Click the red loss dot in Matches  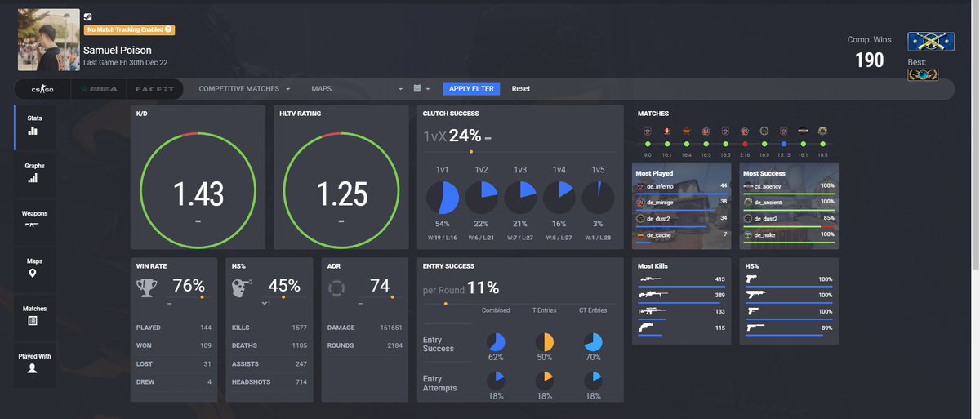[x=745, y=144]
